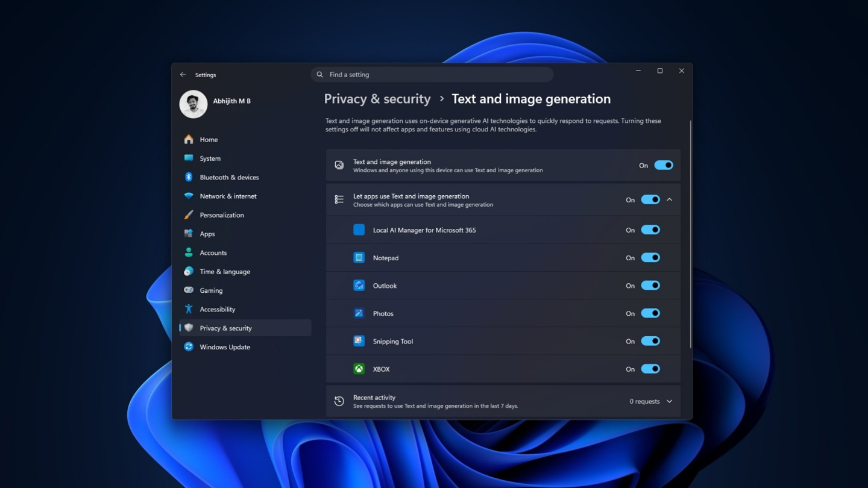Focus the Find a setting search box
The image size is (868, 488).
pos(432,75)
